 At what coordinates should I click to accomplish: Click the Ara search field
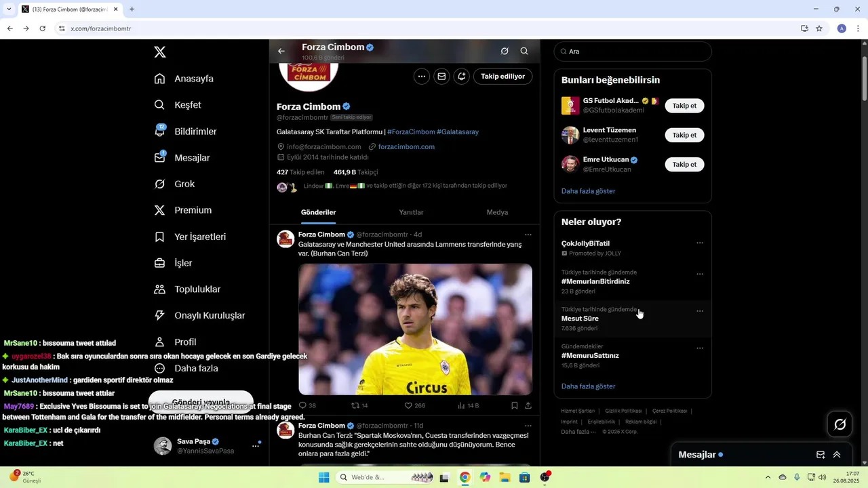tap(633, 52)
